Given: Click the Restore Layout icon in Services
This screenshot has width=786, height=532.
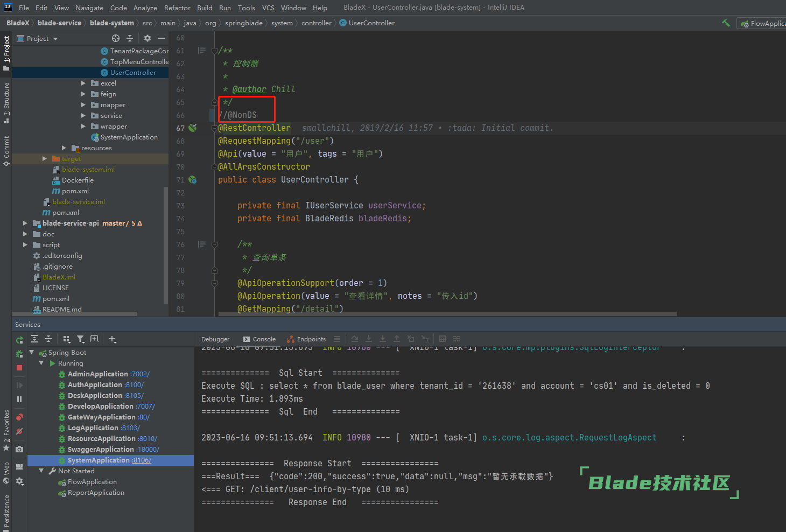Looking at the screenshot, I should tap(19, 467).
